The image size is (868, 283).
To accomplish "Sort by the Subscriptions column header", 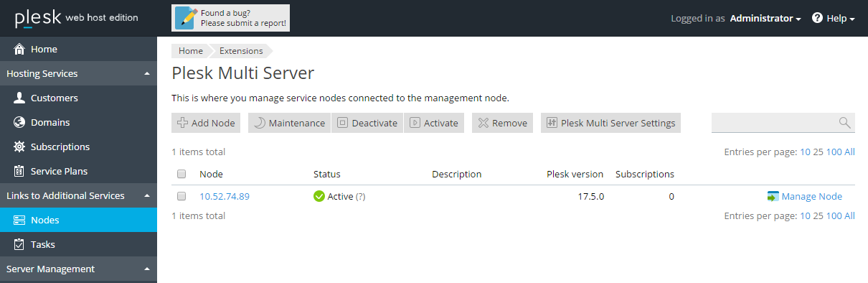I will [x=645, y=174].
